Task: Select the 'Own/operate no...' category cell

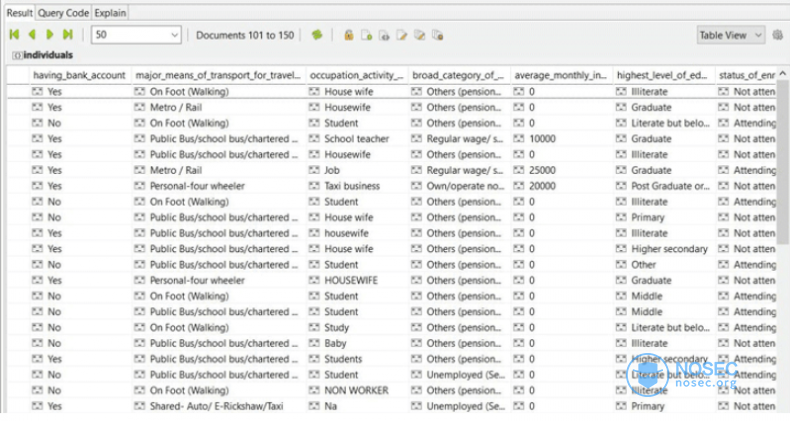Action: 459,186
